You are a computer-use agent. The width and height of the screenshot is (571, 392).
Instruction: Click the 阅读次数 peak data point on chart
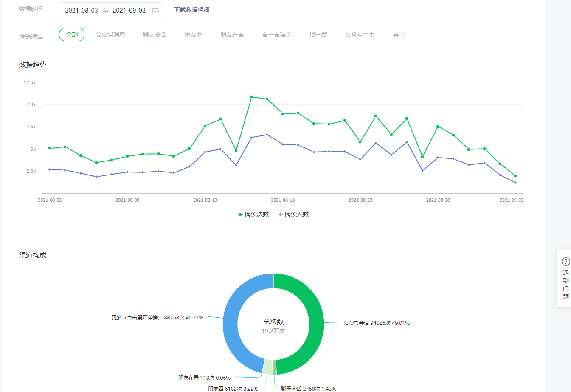click(x=251, y=97)
